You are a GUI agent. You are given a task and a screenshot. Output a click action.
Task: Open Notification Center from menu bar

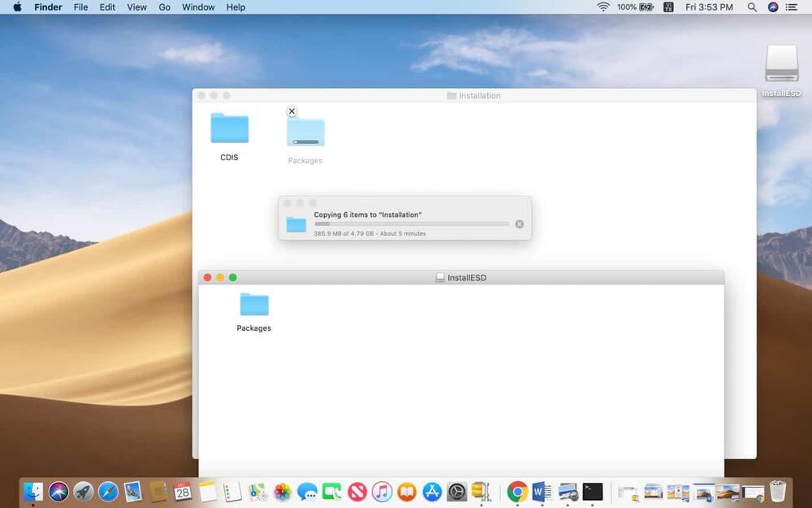792,7
